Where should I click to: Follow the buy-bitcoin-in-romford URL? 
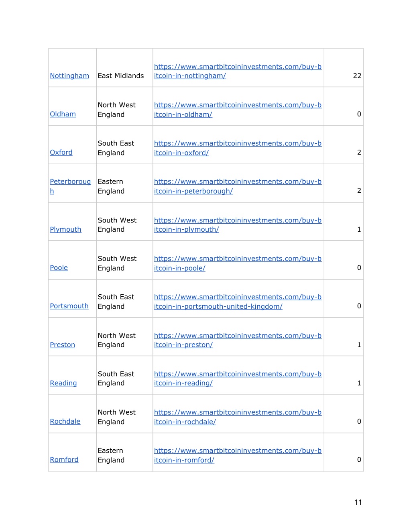pyautogui.click(x=238, y=455)
